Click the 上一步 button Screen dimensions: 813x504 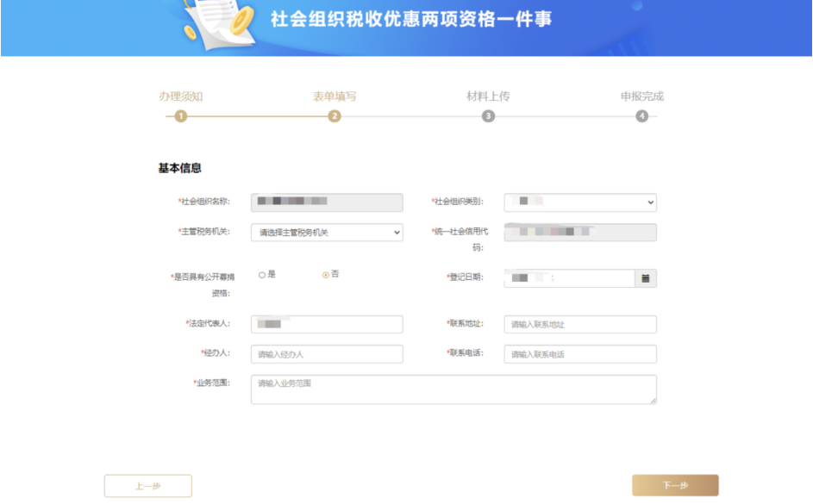click(x=147, y=486)
